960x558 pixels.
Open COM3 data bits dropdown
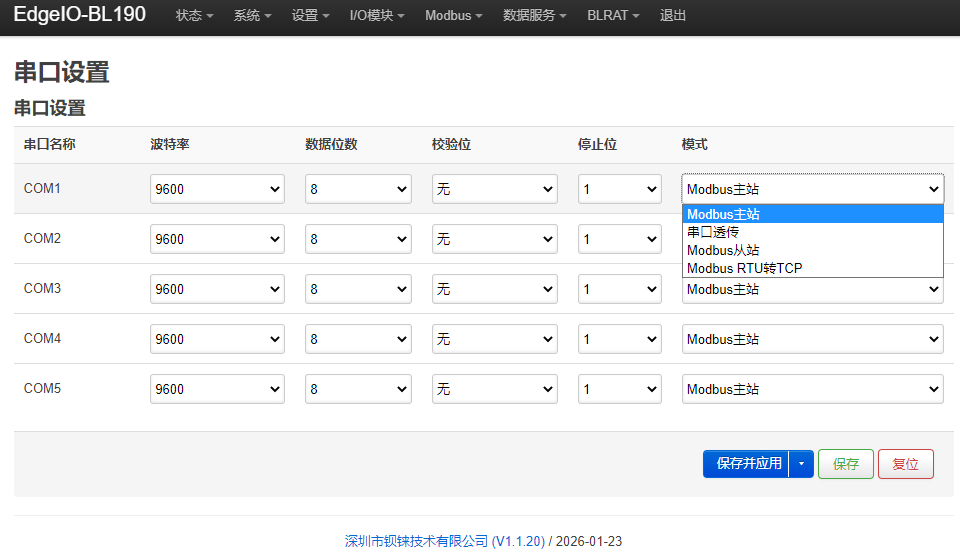(358, 289)
